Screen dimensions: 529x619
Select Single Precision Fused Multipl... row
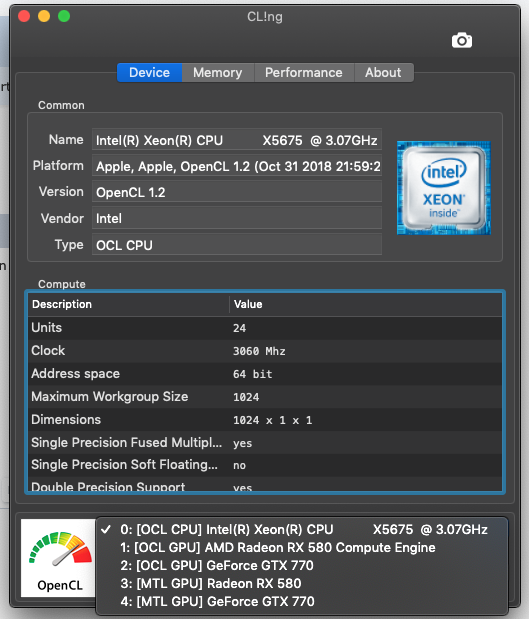265,443
